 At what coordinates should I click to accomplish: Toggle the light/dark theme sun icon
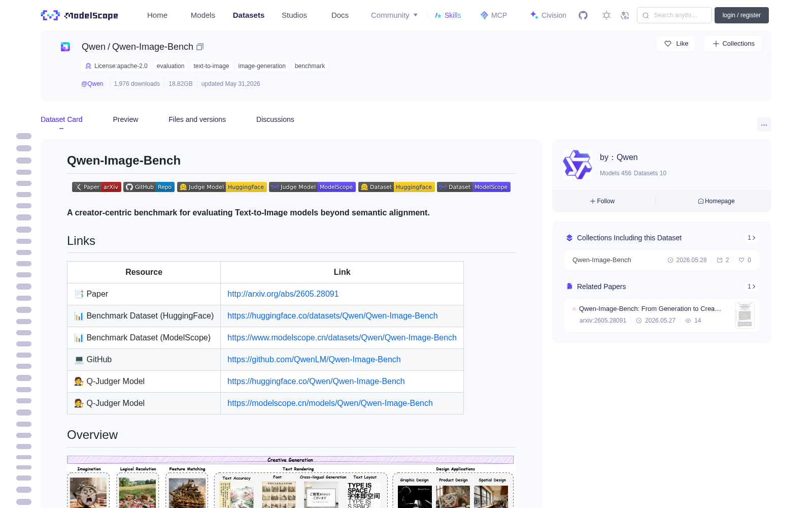point(606,15)
